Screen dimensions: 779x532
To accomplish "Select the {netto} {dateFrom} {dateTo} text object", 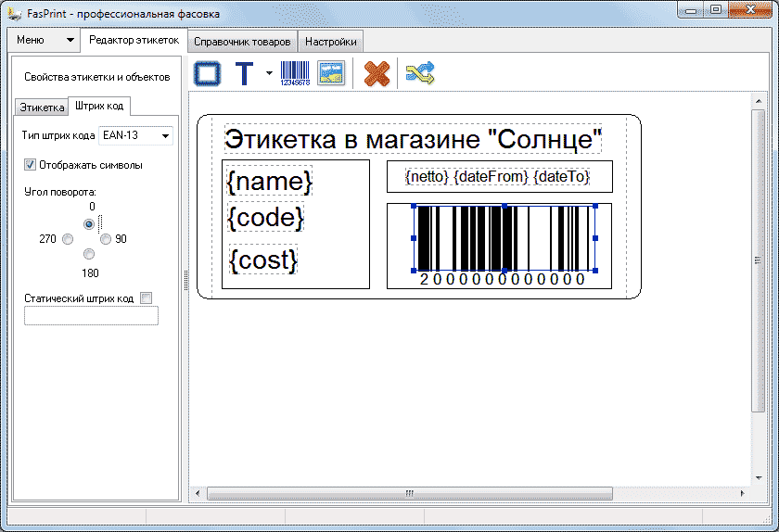I will pos(497,176).
